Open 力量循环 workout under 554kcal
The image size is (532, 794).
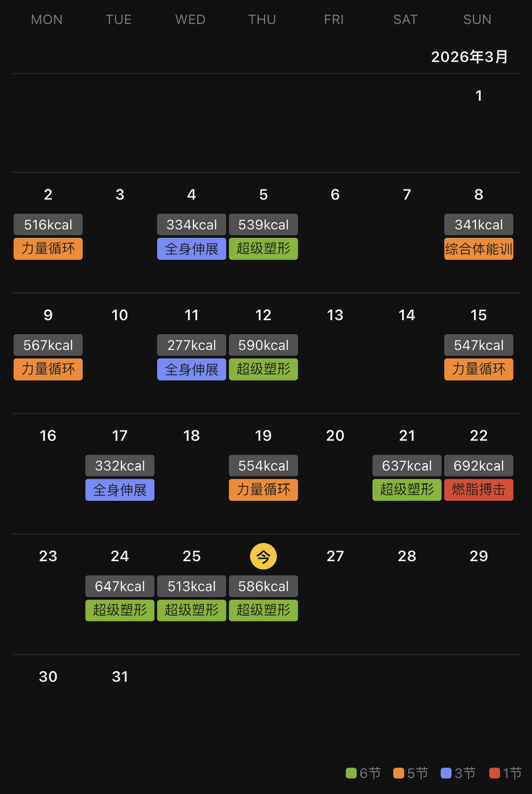[x=263, y=490]
